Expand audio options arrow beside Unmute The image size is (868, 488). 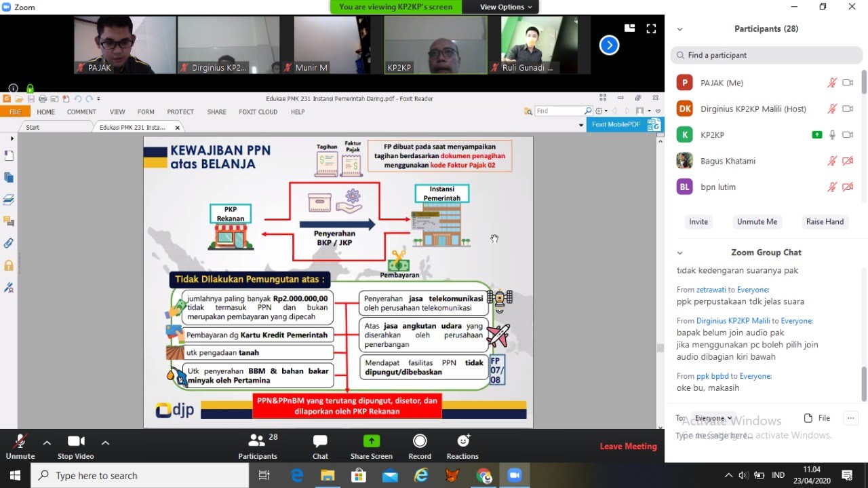(47, 443)
